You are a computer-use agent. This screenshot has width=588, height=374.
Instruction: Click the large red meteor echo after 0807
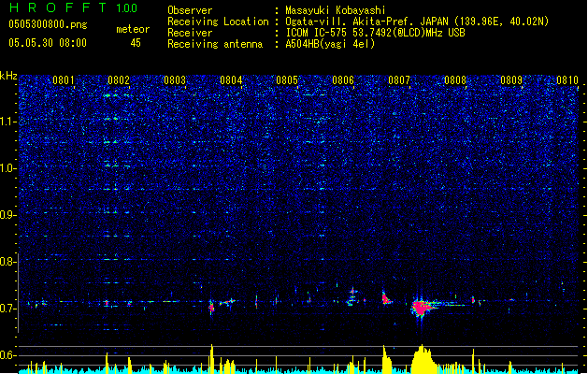(422, 308)
